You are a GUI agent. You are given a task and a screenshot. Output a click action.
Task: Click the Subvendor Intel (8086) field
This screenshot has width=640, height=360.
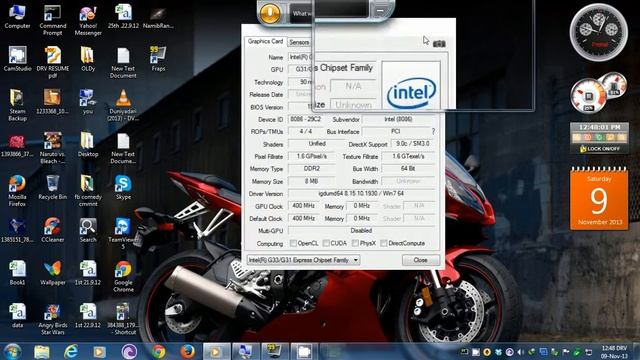click(398, 119)
